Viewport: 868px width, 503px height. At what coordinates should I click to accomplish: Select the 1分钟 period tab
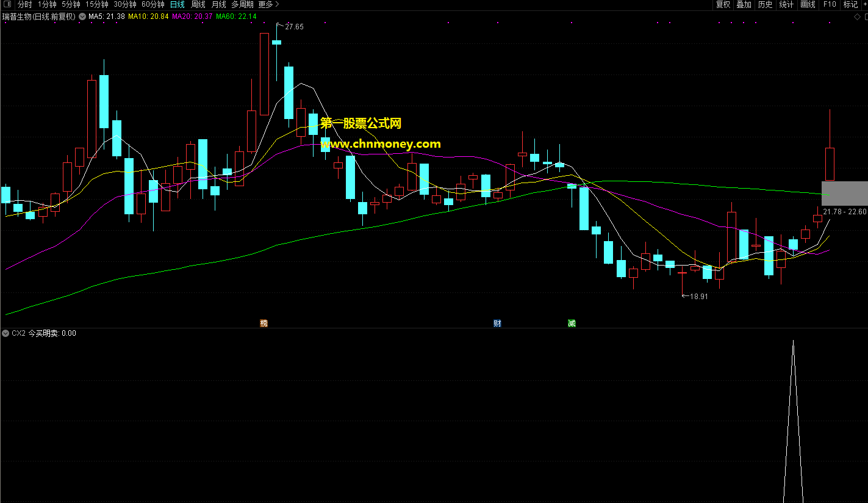[x=47, y=4]
